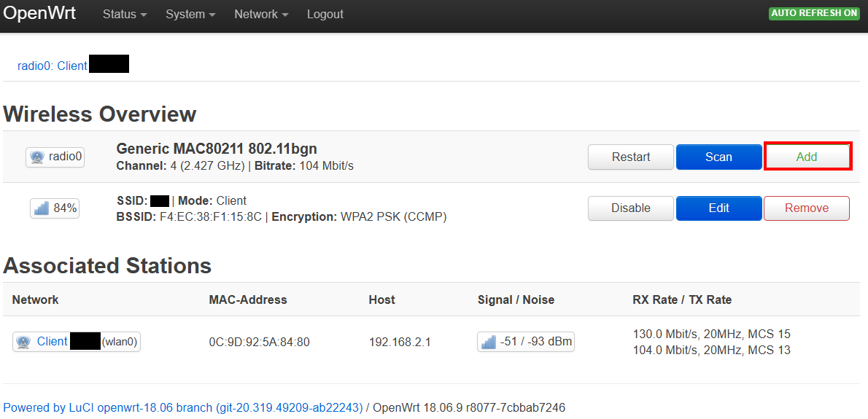The image size is (868, 419).
Task: Edit the client wireless network settings
Action: pyautogui.click(x=718, y=208)
